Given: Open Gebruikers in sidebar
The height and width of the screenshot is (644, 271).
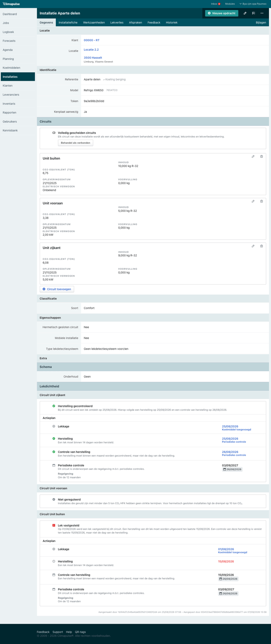Looking at the screenshot, I should [x=17, y=122].
